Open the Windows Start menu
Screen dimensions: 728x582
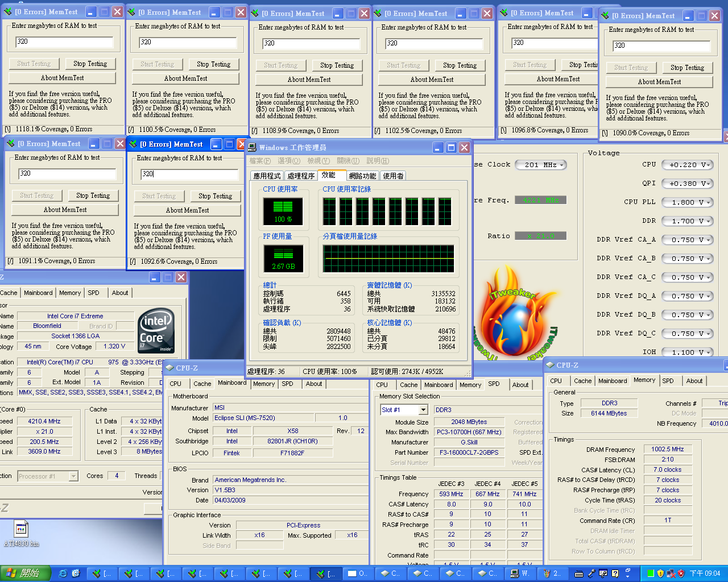pyautogui.click(x=26, y=573)
